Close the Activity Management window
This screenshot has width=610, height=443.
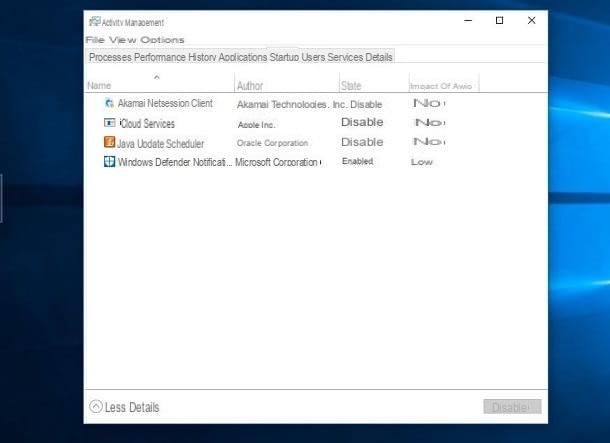click(x=531, y=20)
